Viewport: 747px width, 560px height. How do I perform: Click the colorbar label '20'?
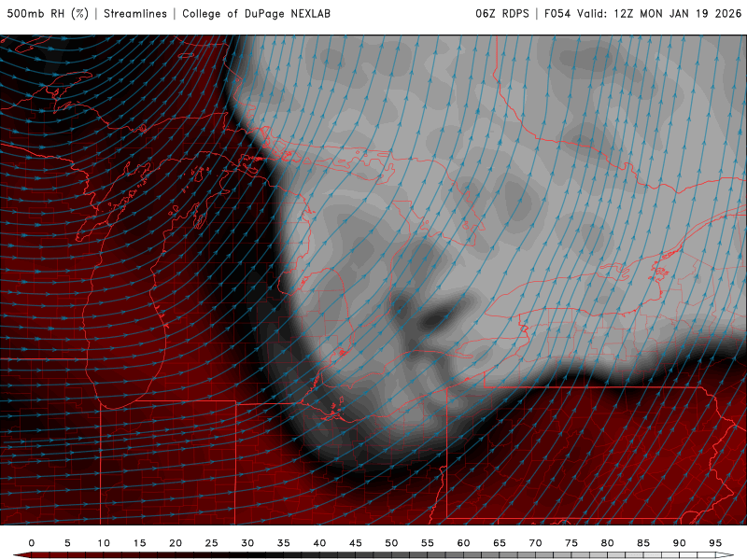(176, 543)
